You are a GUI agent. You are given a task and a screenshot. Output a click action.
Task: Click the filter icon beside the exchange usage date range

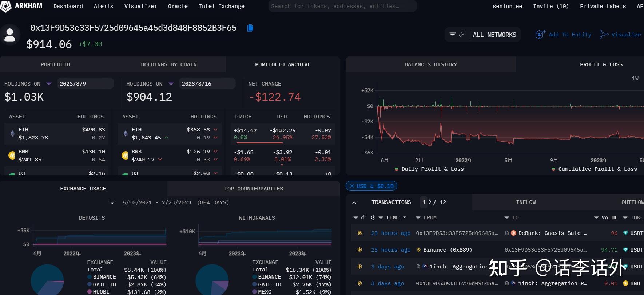[112, 202]
